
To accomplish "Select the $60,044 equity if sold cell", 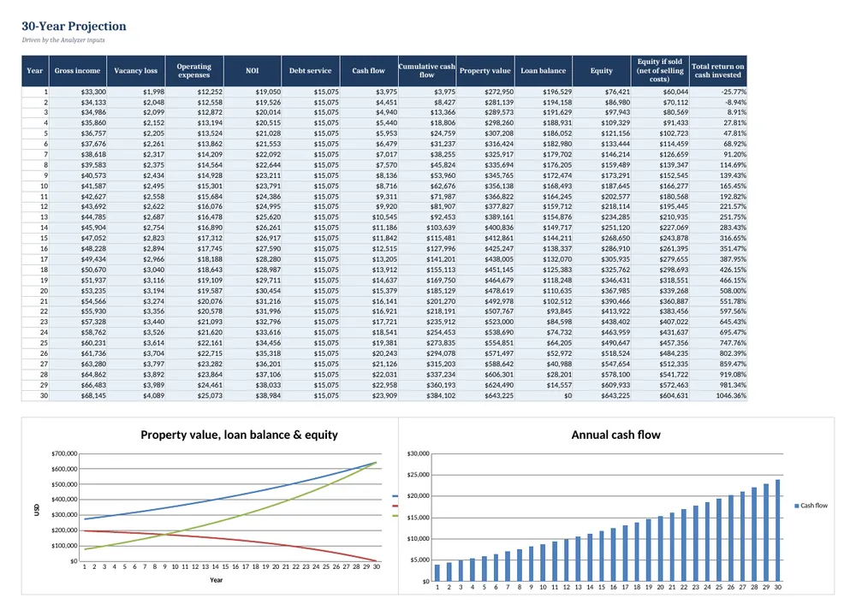I will [x=660, y=92].
